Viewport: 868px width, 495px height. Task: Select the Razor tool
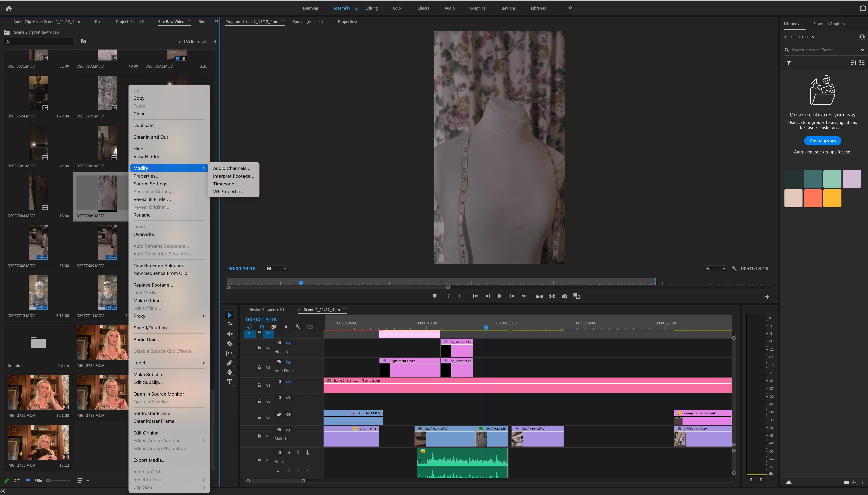[x=230, y=344]
